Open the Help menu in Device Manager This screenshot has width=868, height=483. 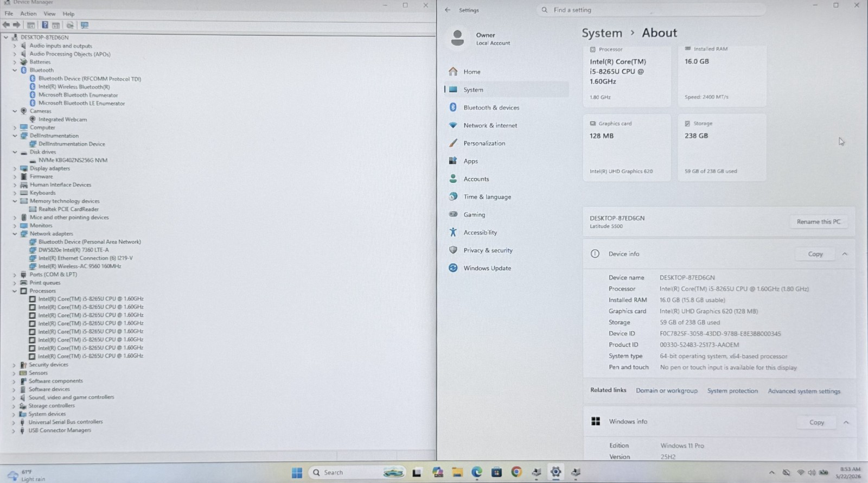coord(68,14)
